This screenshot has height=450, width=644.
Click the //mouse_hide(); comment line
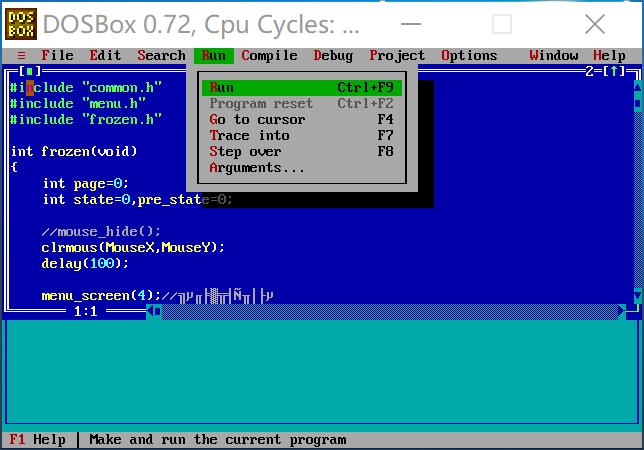coord(101,232)
